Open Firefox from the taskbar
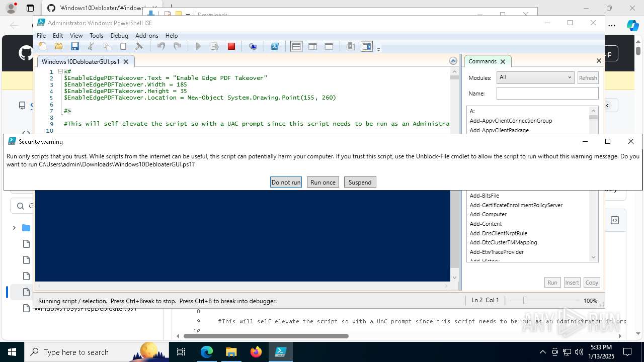 (256, 352)
